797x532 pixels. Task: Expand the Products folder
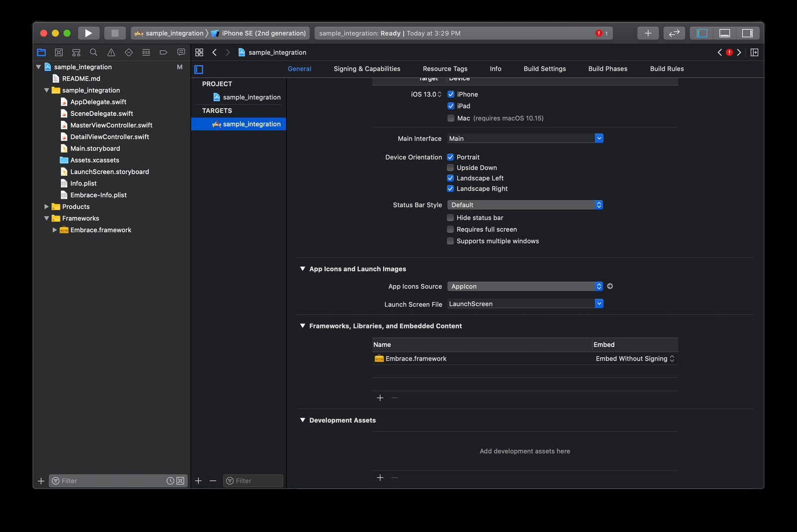coord(46,207)
